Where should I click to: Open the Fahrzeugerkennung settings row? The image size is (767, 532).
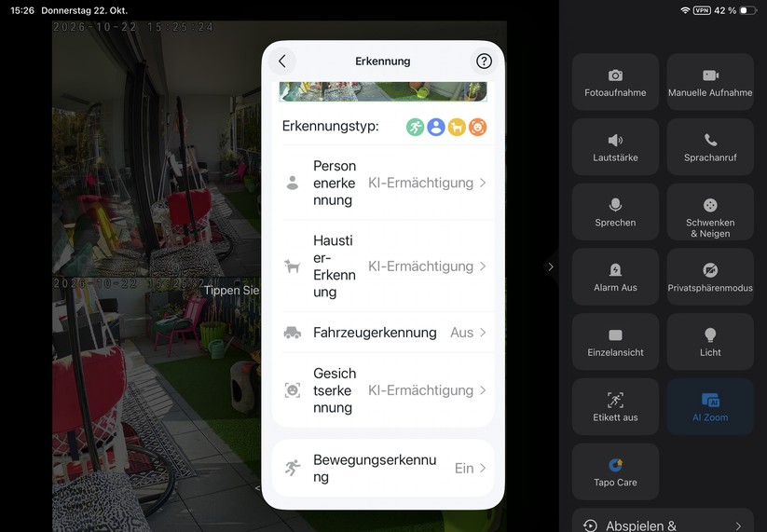click(383, 333)
